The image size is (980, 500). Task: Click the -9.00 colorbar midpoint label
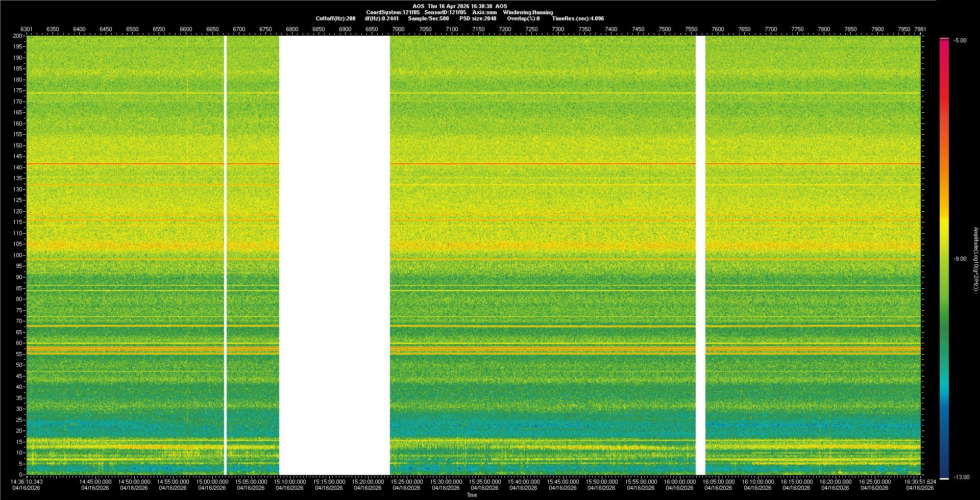pyautogui.click(x=960, y=259)
